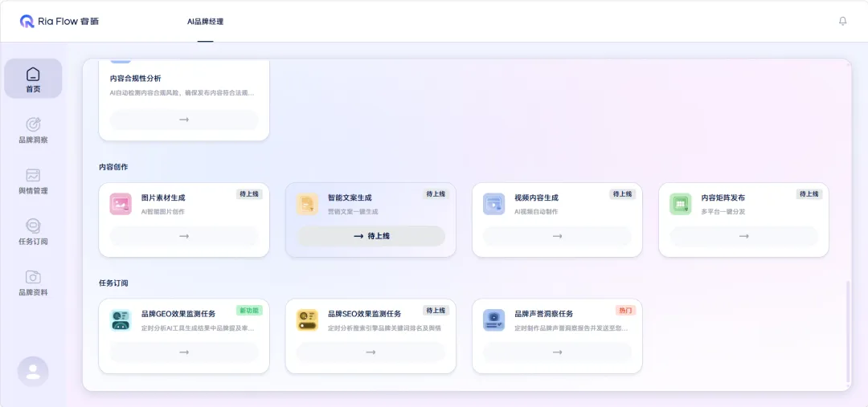This screenshot has height=407, width=868.
Task: Open 任务订阅 sidebar section
Action: click(33, 231)
